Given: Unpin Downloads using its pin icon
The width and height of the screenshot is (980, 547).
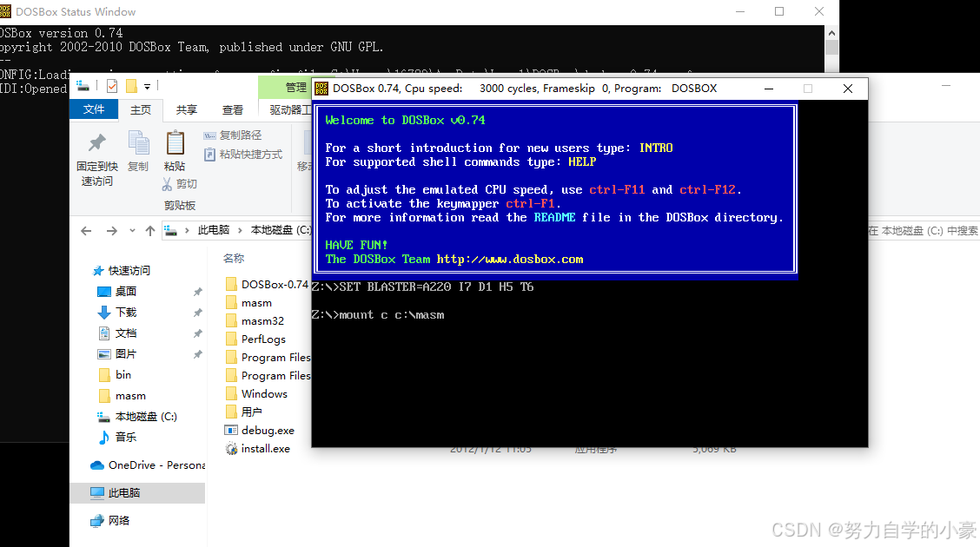Looking at the screenshot, I should pyautogui.click(x=197, y=313).
